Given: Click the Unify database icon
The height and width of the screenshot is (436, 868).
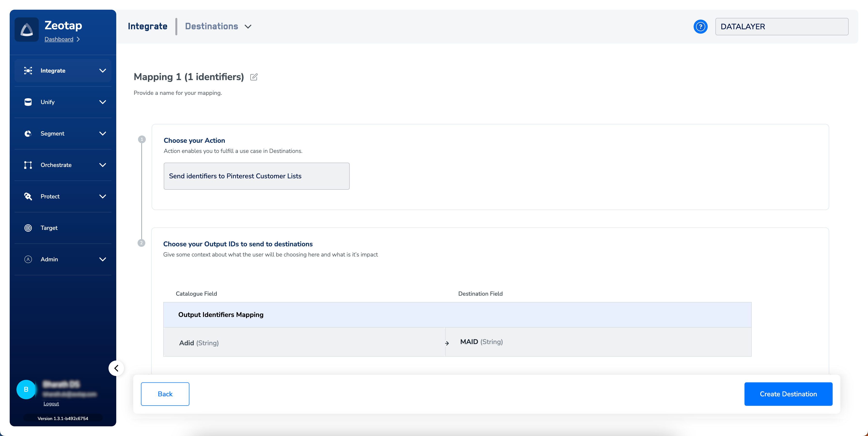Looking at the screenshot, I should click(28, 102).
